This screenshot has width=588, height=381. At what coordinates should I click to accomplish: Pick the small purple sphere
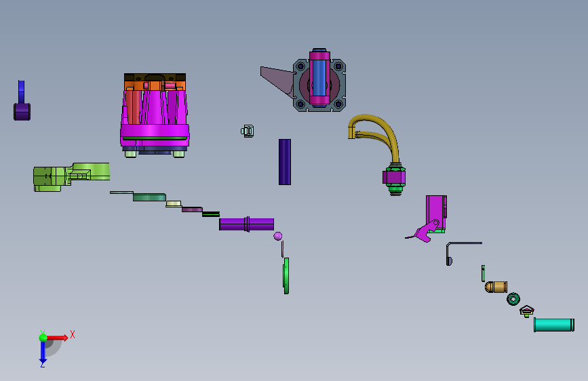tap(278, 236)
